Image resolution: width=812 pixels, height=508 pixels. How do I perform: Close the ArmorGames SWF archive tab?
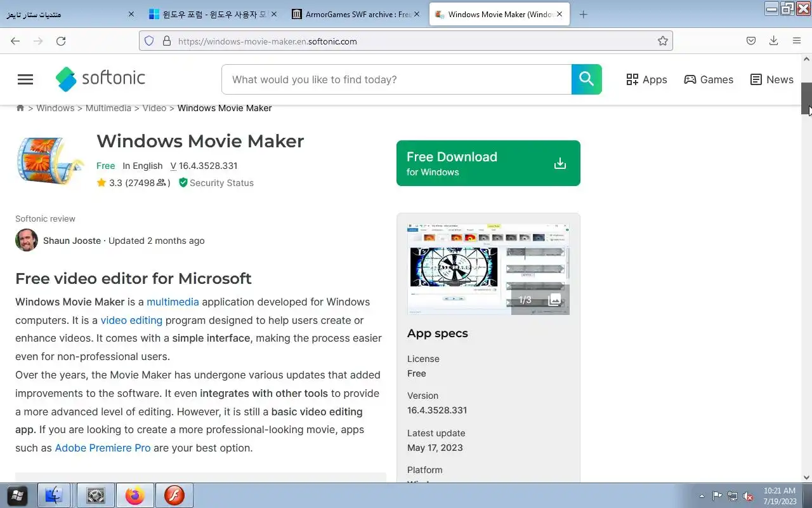pos(417,14)
